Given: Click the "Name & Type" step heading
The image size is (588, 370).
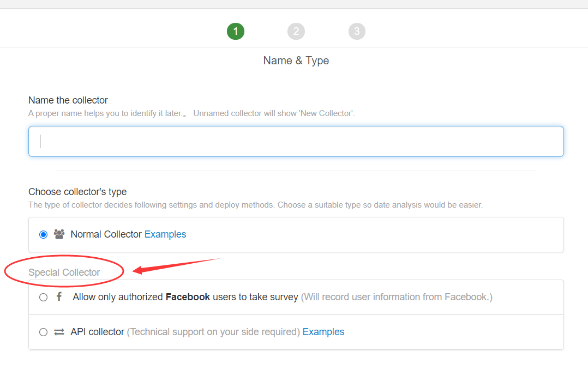Looking at the screenshot, I should tap(296, 60).
